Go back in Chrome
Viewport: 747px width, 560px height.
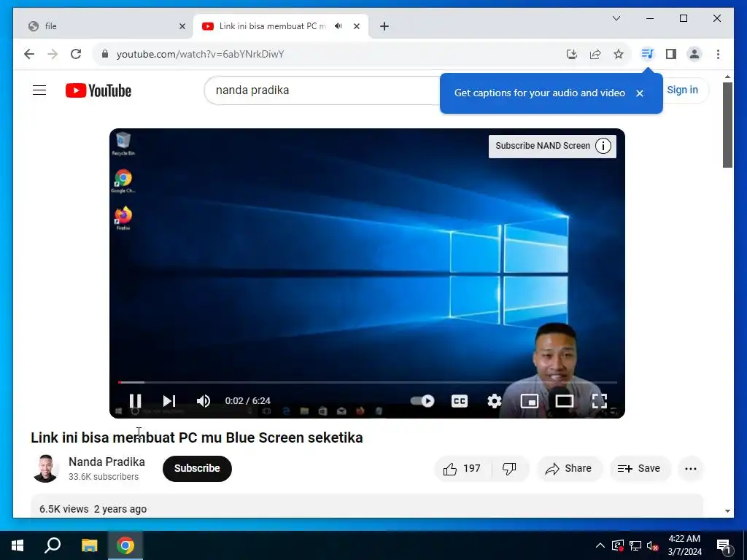click(29, 54)
